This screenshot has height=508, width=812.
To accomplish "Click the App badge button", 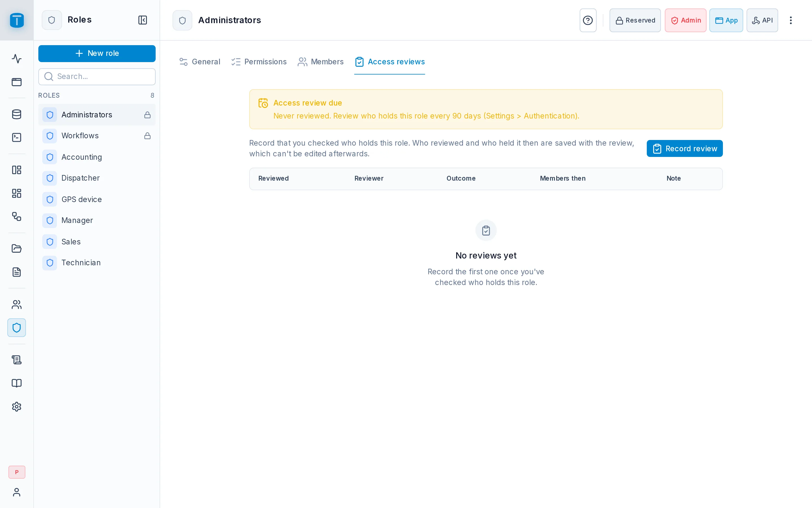I will (726, 20).
